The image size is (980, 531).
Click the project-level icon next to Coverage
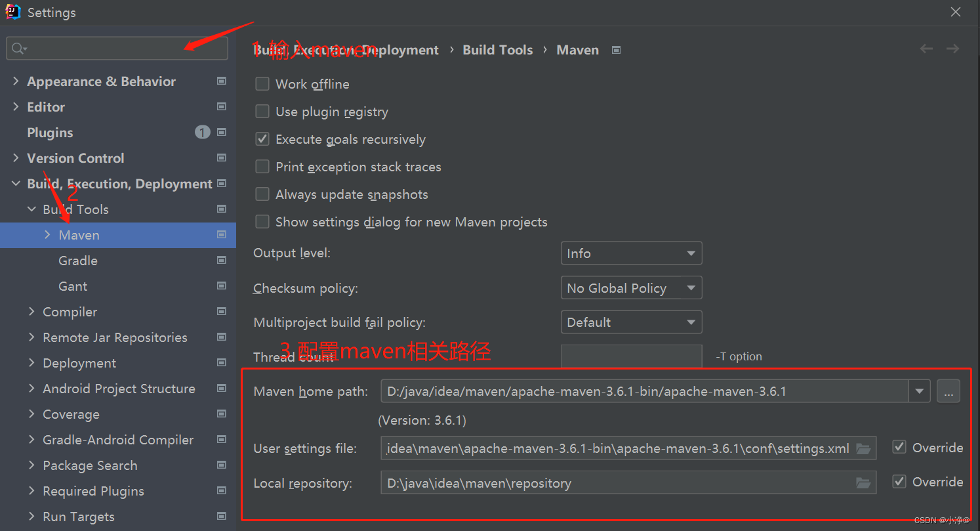[222, 414]
